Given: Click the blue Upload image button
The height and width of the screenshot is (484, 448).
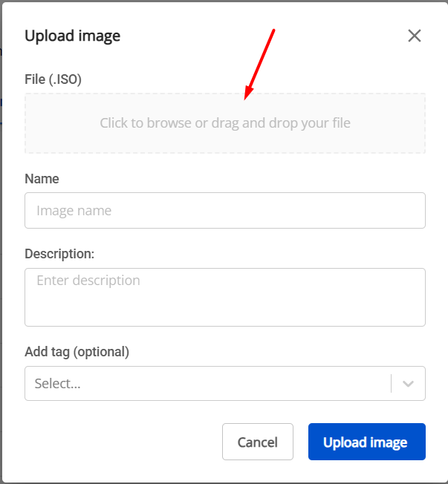Looking at the screenshot, I should [366, 442].
